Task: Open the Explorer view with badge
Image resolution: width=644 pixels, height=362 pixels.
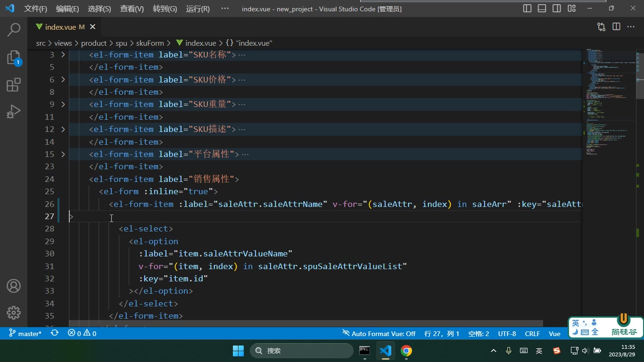Action: point(14,58)
